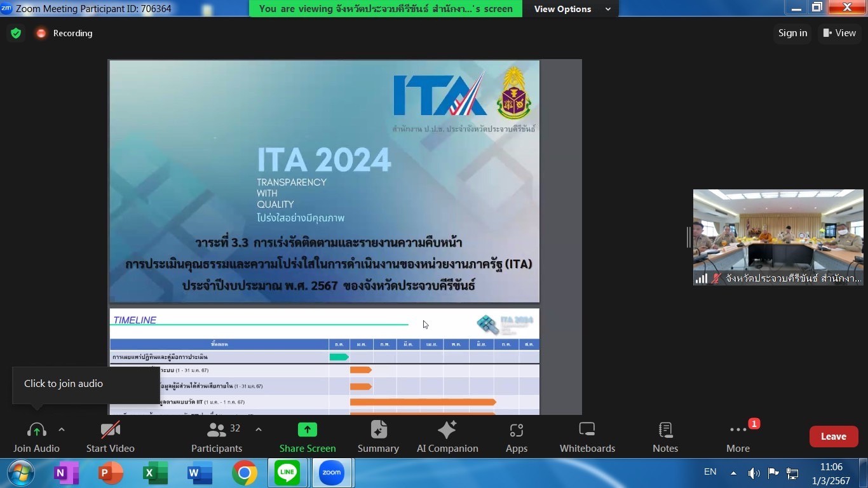Image resolution: width=868 pixels, height=488 pixels.
Task: Open PowerPoint from the taskbar
Action: pos(111,473)
